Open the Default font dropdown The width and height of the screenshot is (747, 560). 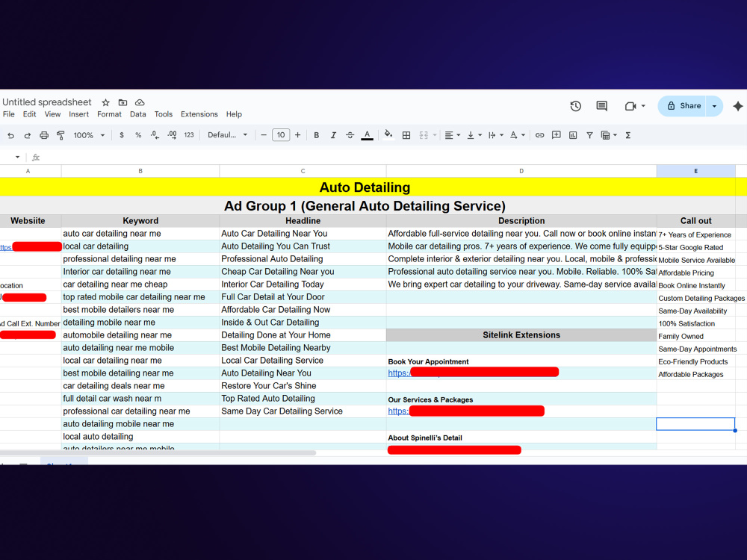(x=227, y=135)
